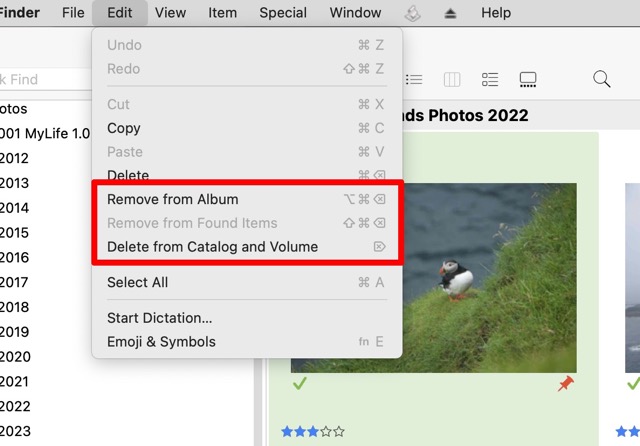
Task: Open the View menu
Action: coord(170,13)
